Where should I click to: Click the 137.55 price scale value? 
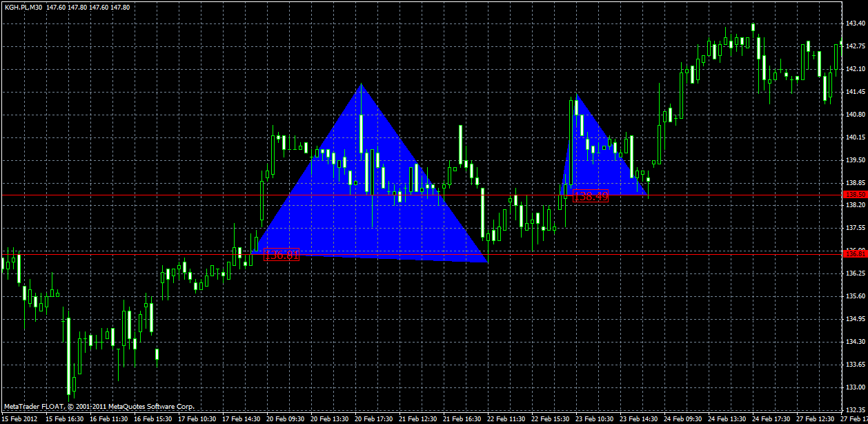click(856, 228)
